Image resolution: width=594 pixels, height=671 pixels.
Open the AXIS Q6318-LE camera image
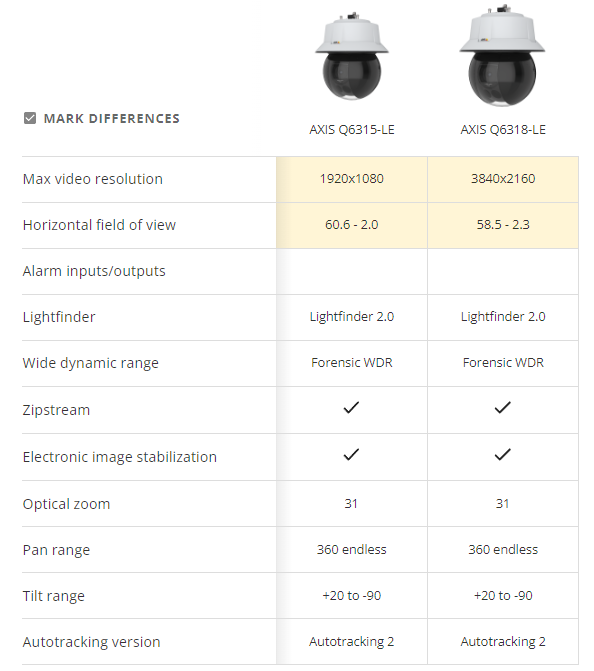pos(502,56)
